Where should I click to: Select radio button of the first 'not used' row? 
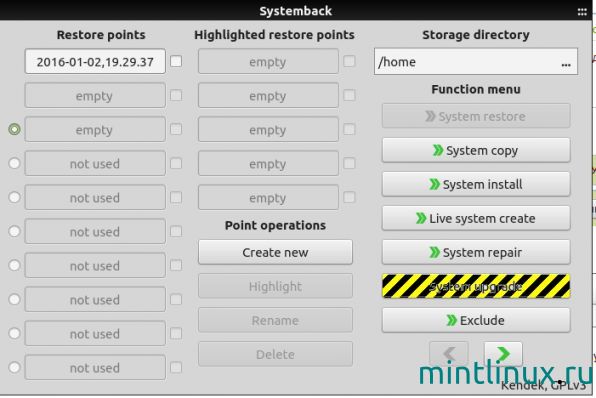click(14, 163)
